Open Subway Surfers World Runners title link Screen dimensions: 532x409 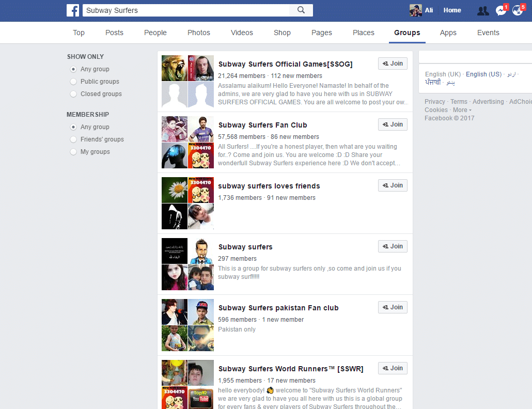tap(291, 369)
